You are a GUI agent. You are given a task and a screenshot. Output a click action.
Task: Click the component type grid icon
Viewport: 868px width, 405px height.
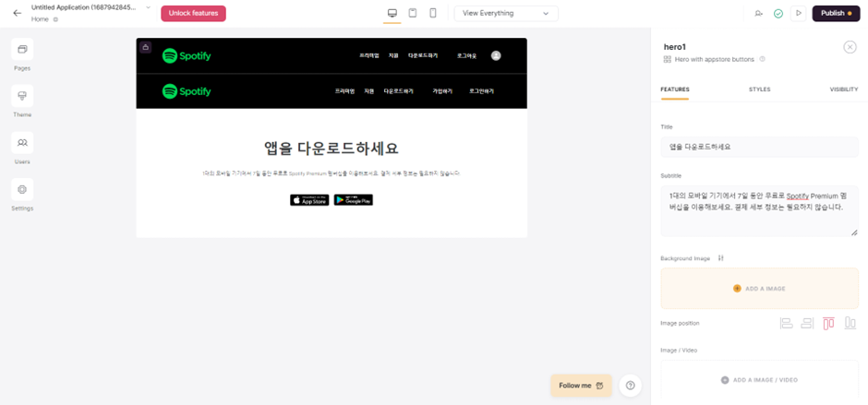coord(667,59)
